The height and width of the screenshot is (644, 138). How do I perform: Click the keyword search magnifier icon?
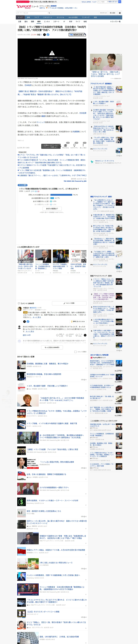click(x=49, y=13)
